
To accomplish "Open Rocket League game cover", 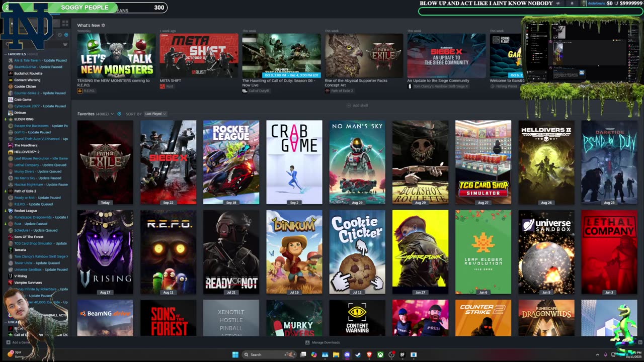I will pos(231,162).
